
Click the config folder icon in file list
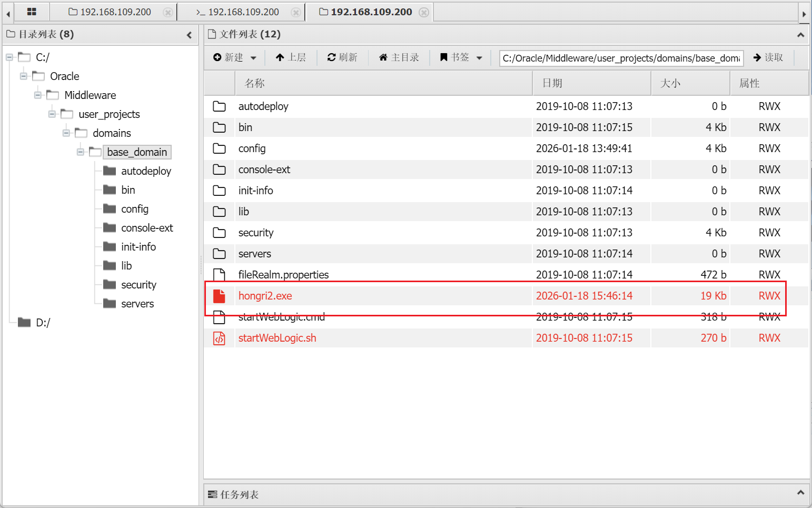pyautogui.click(x=219, y=148)
